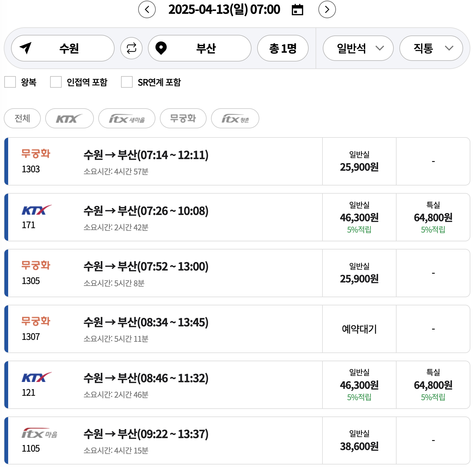Image resolution: width=476 pixels, height=467 pixels.
Task: Click 무궁화 logo on train 1307
Action: click(x=36, y=321)
